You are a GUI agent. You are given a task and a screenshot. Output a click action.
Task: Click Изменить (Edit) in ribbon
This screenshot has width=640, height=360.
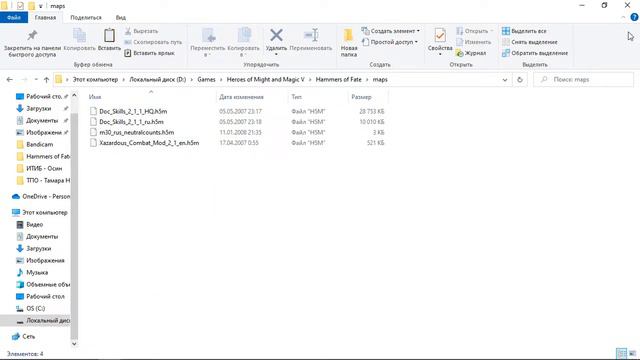(473, 42)
